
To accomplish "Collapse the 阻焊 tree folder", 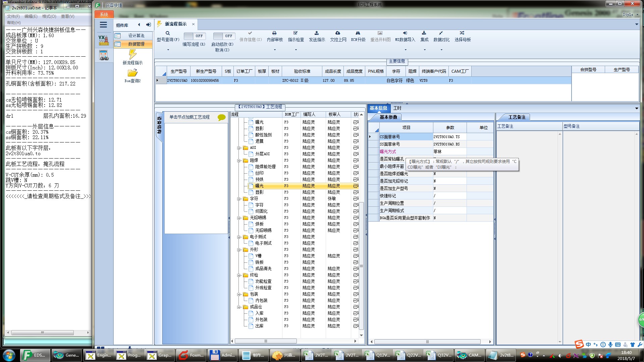I will (239, 161).
